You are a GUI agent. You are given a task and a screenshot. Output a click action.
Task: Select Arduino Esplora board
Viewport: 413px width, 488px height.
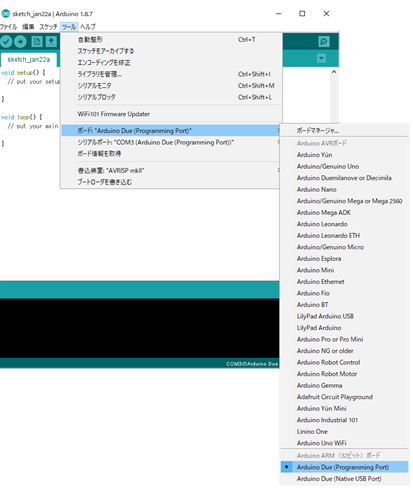point(344,259)
